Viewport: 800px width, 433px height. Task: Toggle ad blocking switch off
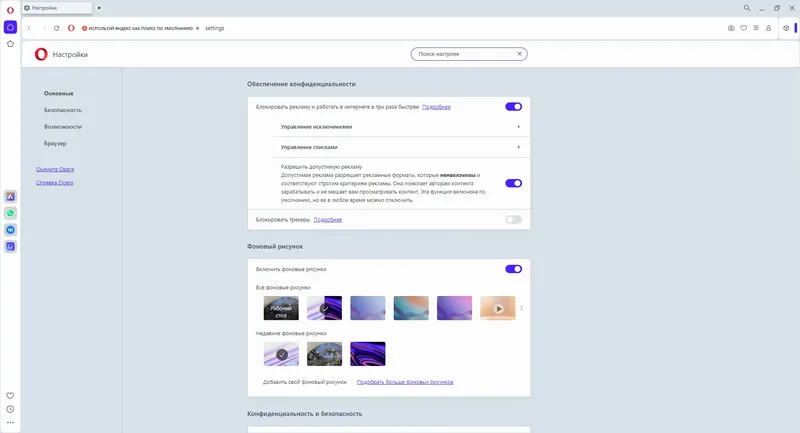click(513, 107)
